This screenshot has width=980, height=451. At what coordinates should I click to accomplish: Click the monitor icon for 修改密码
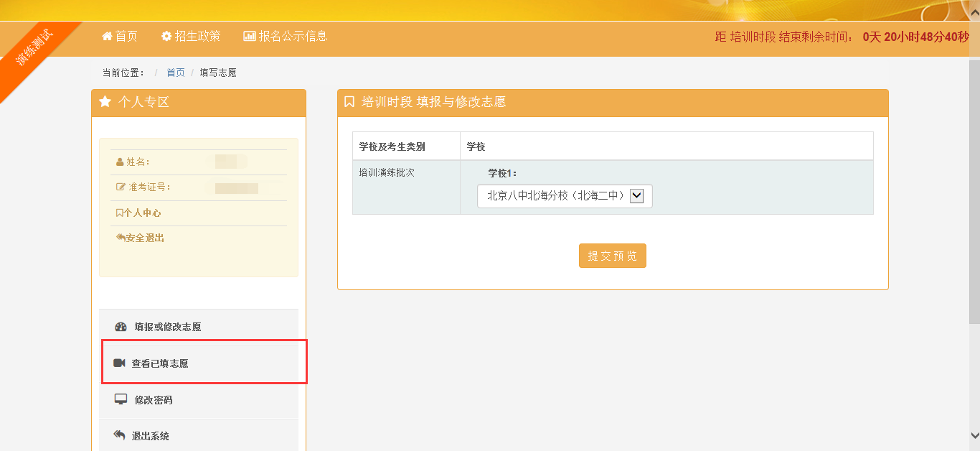click(121, 399)
